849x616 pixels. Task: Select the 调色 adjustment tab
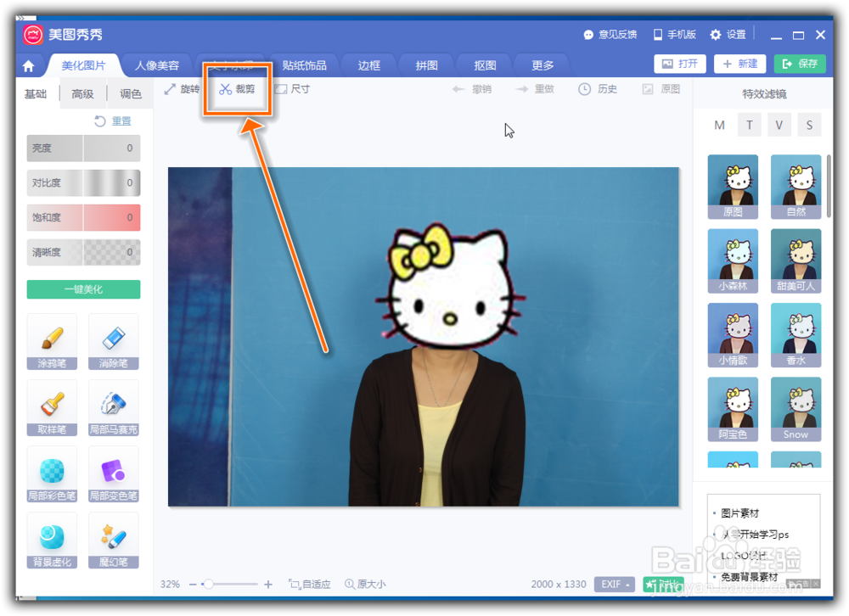tap(131, 94)
